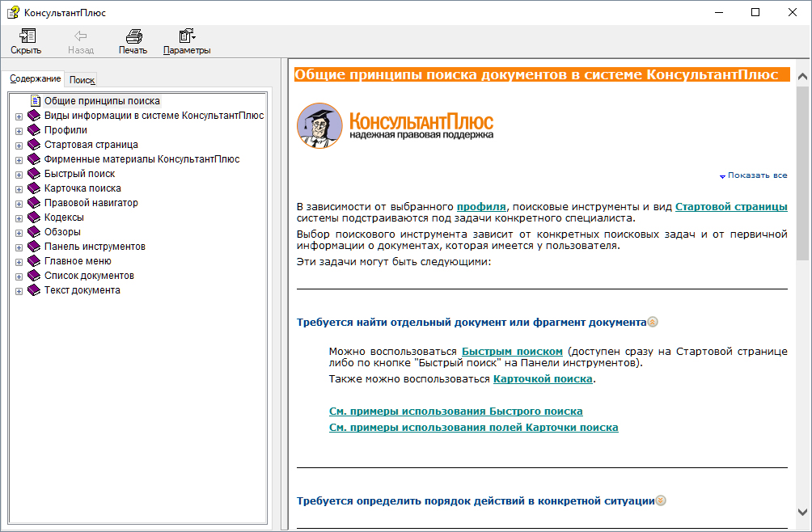Expand the Карточка поиска tree node
The width and height of the screenshot is (812, 532).
(x=19, y=189)
